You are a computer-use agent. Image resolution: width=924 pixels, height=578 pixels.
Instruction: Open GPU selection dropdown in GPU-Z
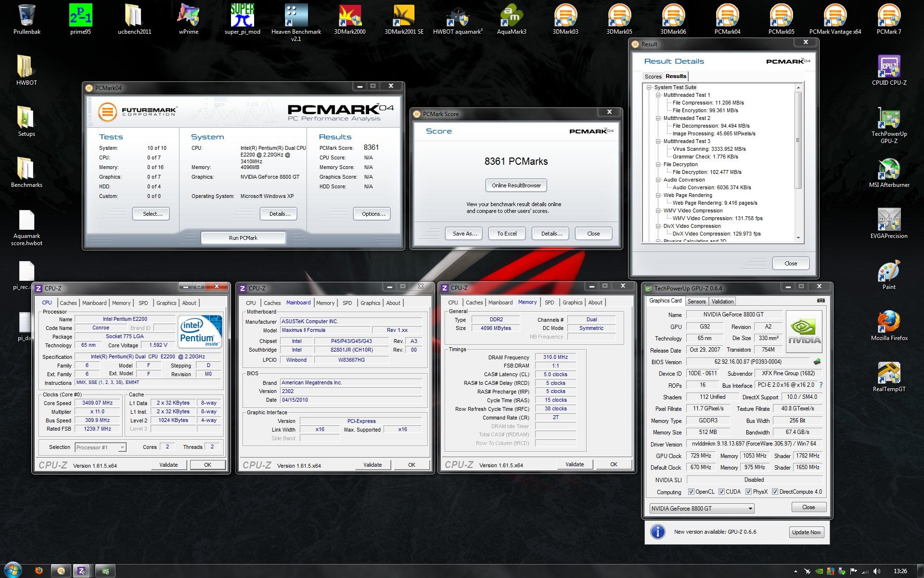pyautogui.click(x=702, y=509)
